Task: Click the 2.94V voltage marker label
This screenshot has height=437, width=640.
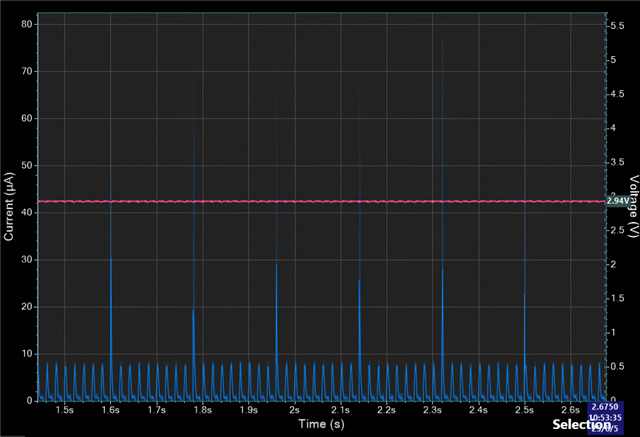Action: click(x=618, y=201)
